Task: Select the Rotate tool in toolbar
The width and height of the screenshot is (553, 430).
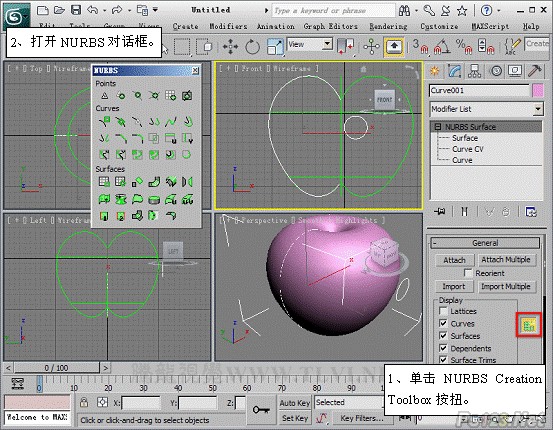Action: pyautogui.click(x=252, y=47)
